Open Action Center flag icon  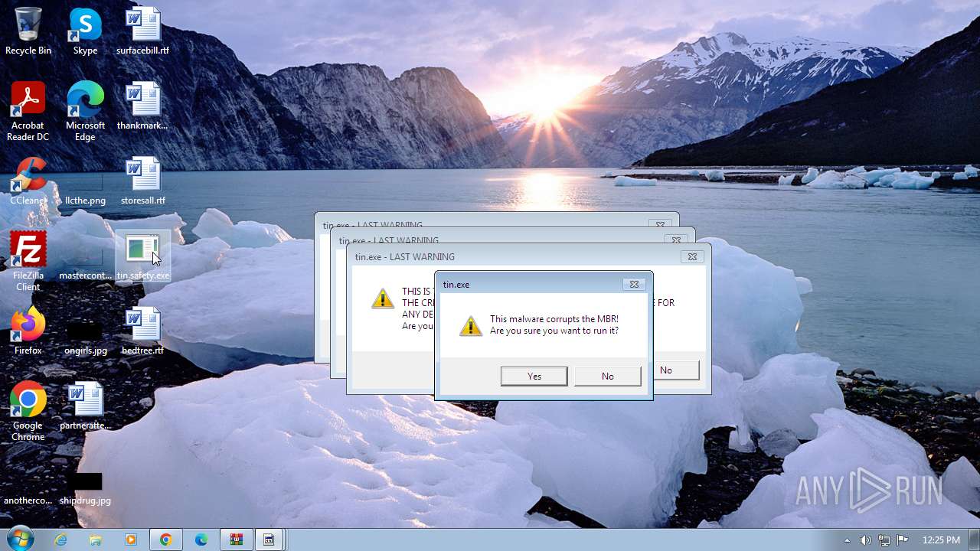coord(903,540)
